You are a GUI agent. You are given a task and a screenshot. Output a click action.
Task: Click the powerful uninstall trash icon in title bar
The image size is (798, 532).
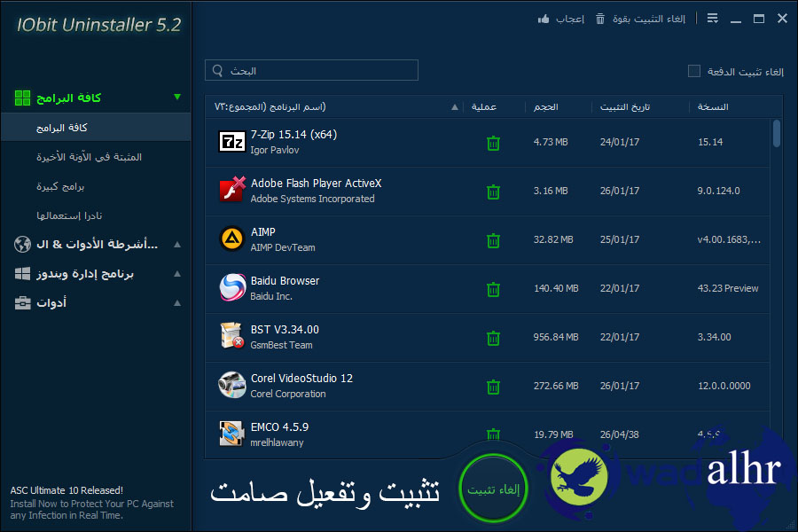click(x=600, y=19)
